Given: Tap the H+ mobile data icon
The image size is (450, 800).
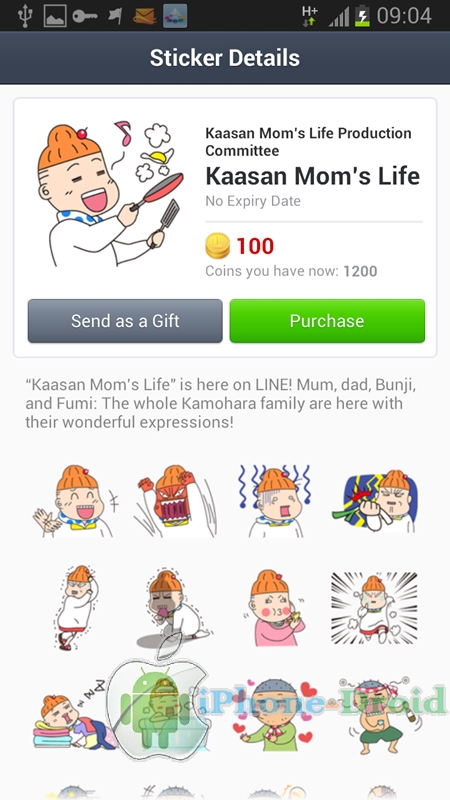Looking at the screenshot, I should 309,16.
